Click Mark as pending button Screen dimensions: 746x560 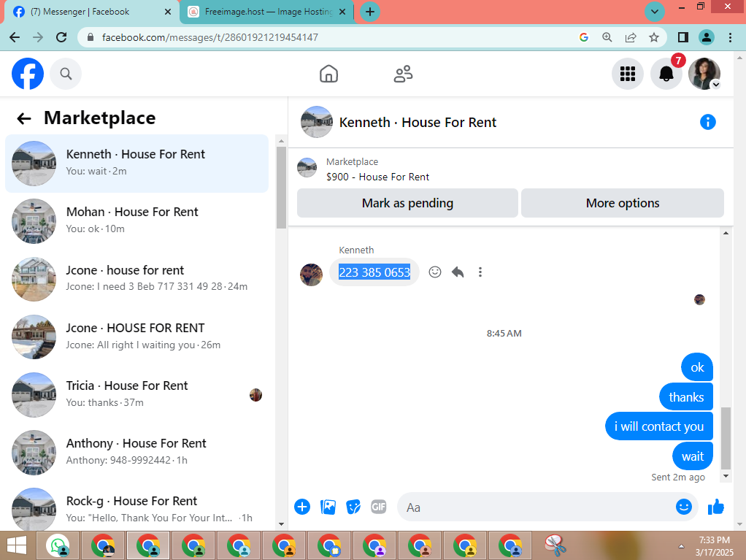pyautogui.click(x=407, y=203)
